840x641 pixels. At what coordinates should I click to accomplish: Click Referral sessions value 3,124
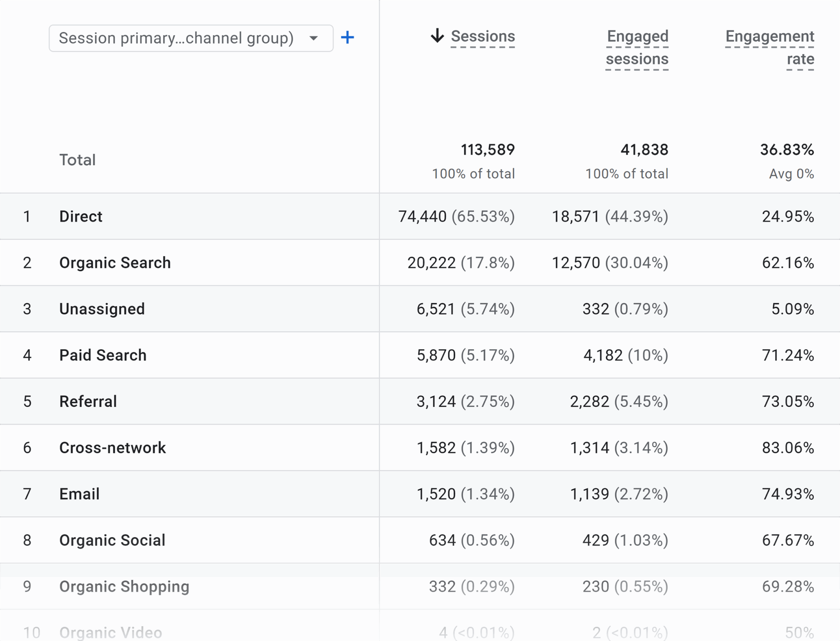point(436,401)
